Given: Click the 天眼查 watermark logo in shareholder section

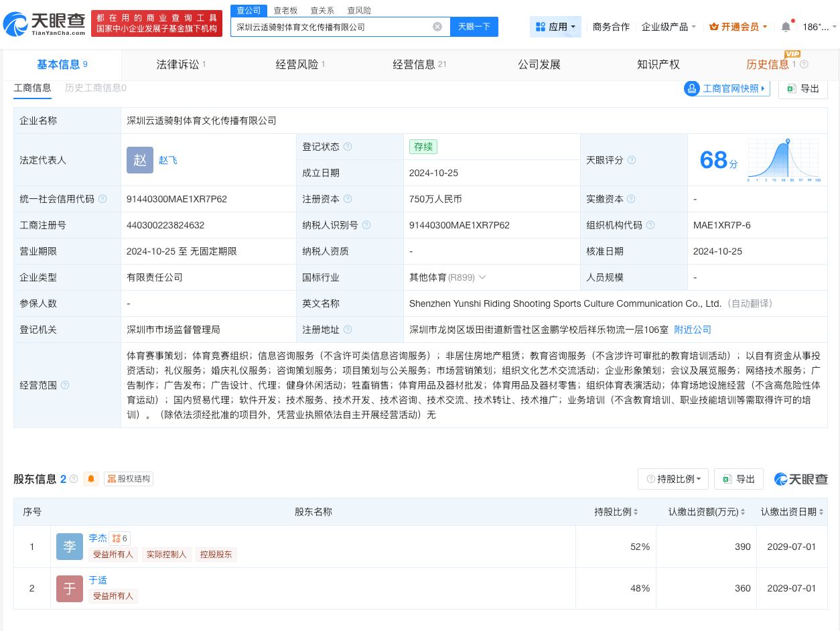Looking at the screenshot, I should pos(800,479).
